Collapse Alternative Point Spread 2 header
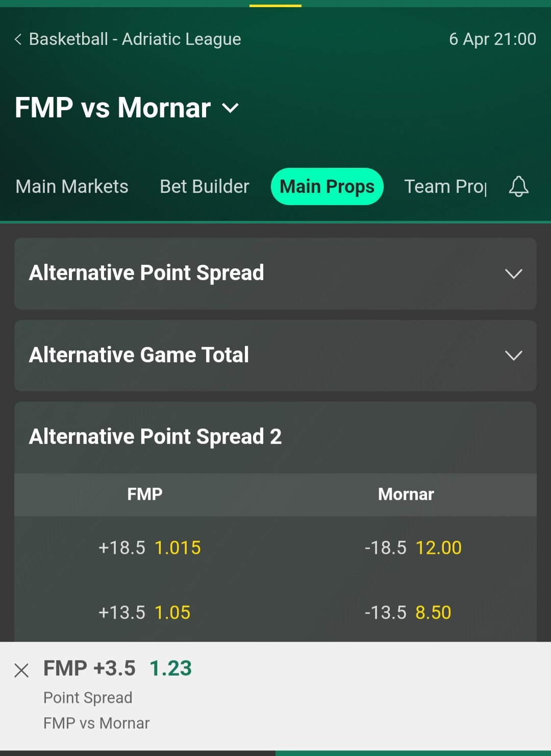Viewport: 551px width, 756px height. 275,437
